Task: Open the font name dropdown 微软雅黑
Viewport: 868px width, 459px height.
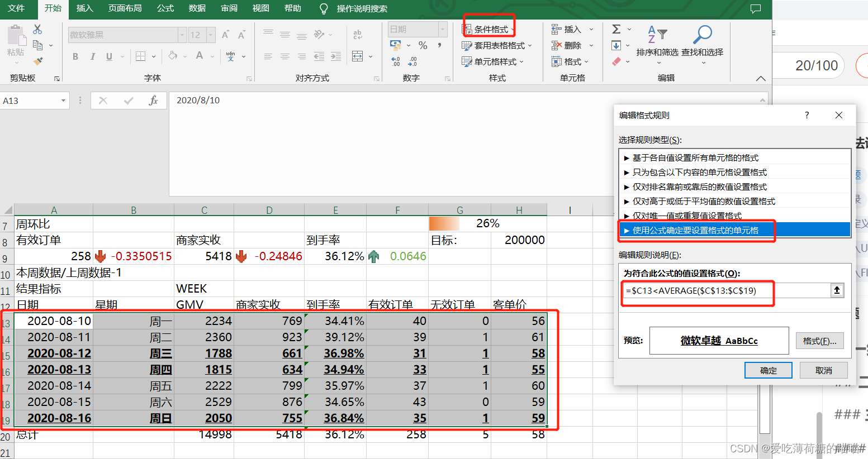Action: (182, 35)
